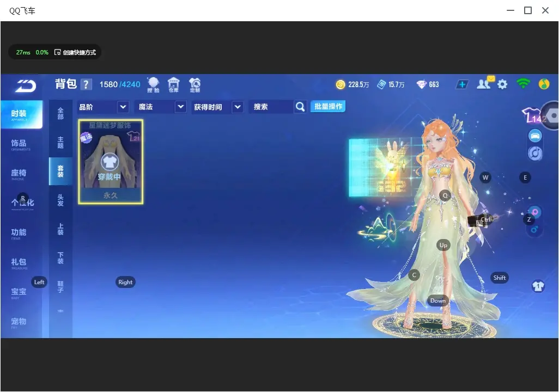The width and height of the screenshot is (559, 392).
Task: Click the 663 diamond count
Action: pos(434,84)
